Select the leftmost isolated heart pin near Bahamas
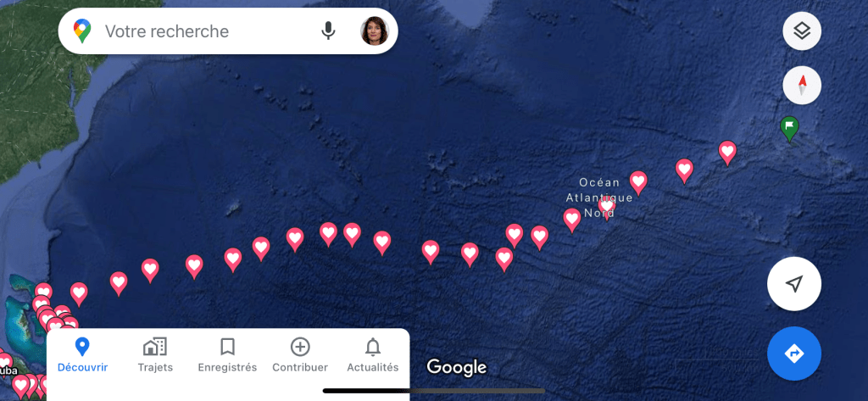The height and width of the screenshot is (401, 868). click(79, 293)
